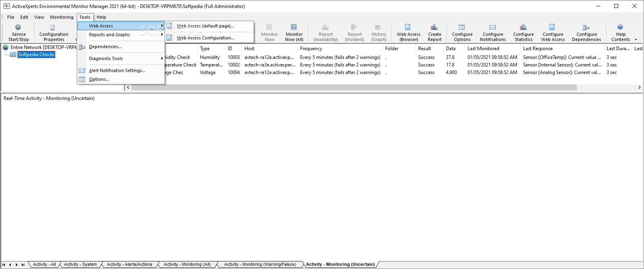Open the Help menu
644x269 pixels.
tap(101, 17)
